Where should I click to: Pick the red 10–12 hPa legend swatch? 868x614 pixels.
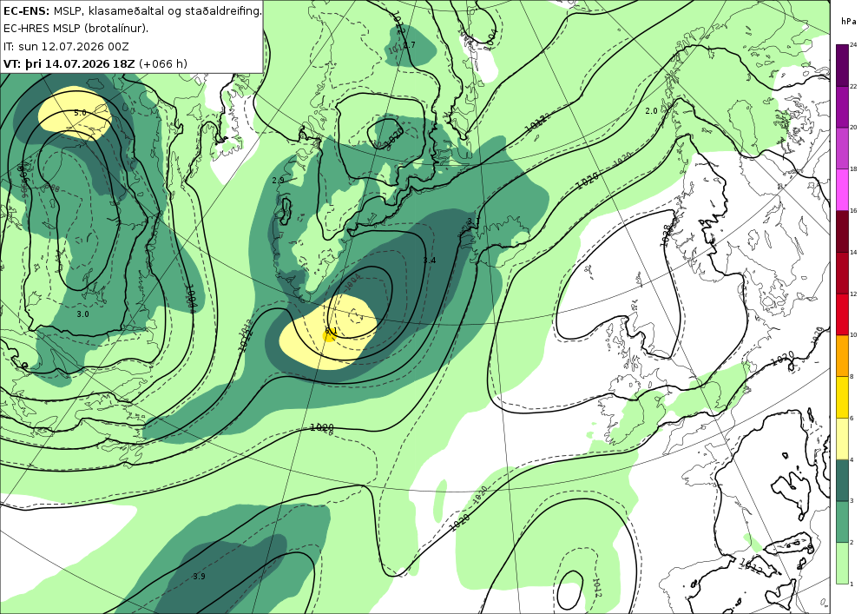(x=842, y=314)
